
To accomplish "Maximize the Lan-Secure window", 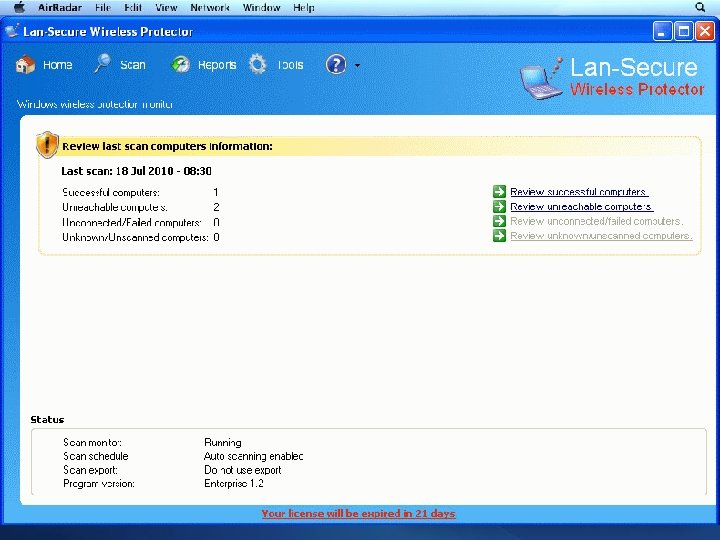I will (684, 31).
